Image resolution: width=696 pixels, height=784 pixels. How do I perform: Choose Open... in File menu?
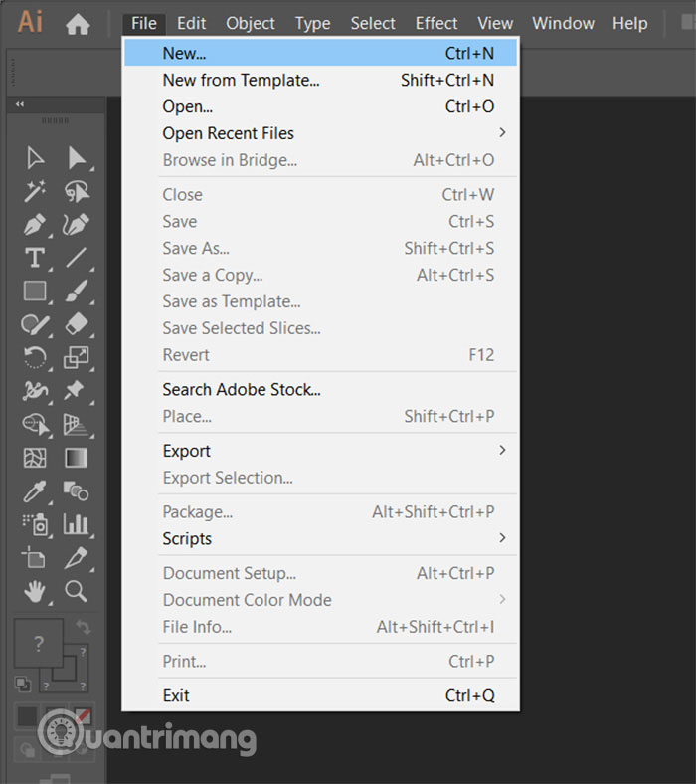pos(320,106)
